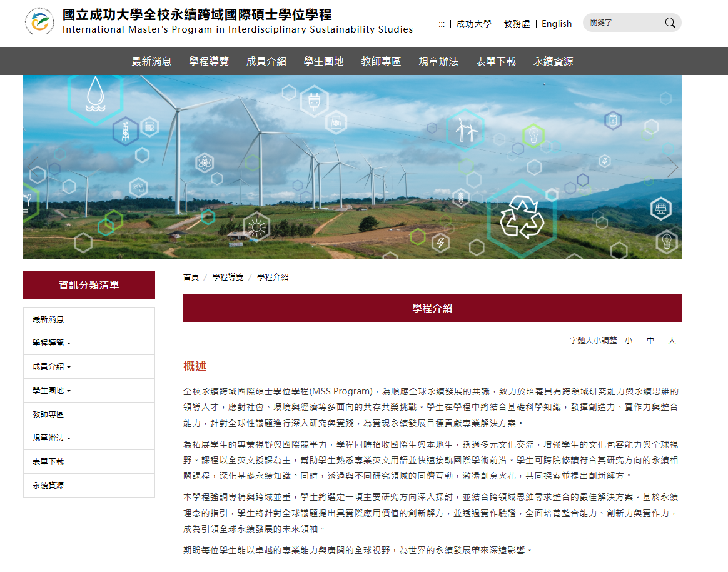The height and width of the screenshot is (572, 728).
Task: Click the accessibility anchor in header
Action: [x=442, y=24]
